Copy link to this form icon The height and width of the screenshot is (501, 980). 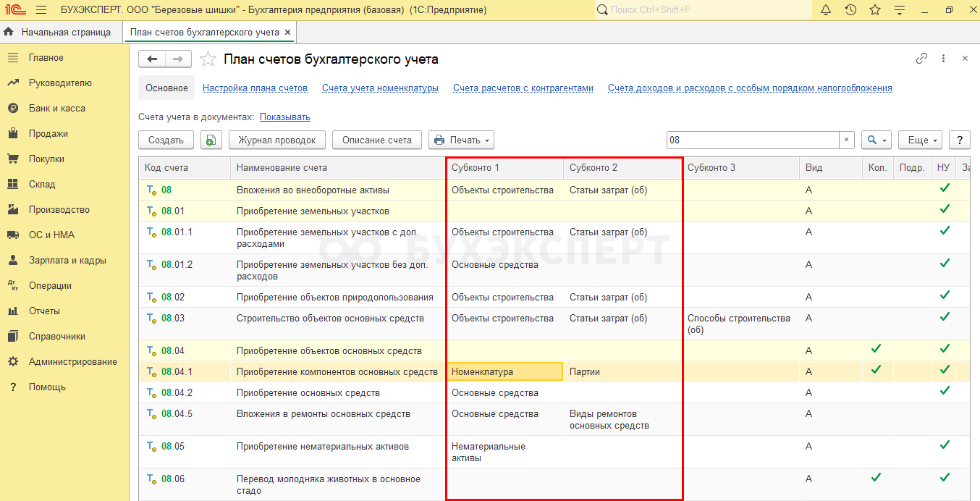click(921, 59)
